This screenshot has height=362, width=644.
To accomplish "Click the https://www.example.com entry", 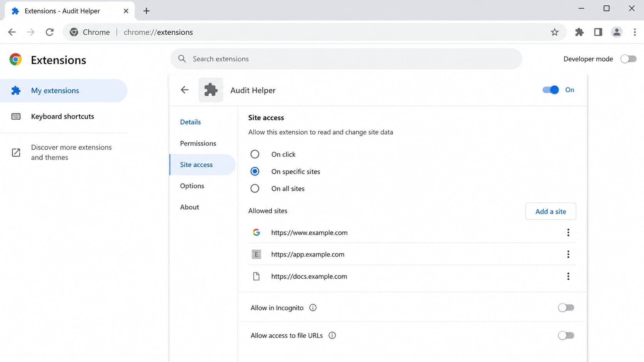I will coord(309,232).
